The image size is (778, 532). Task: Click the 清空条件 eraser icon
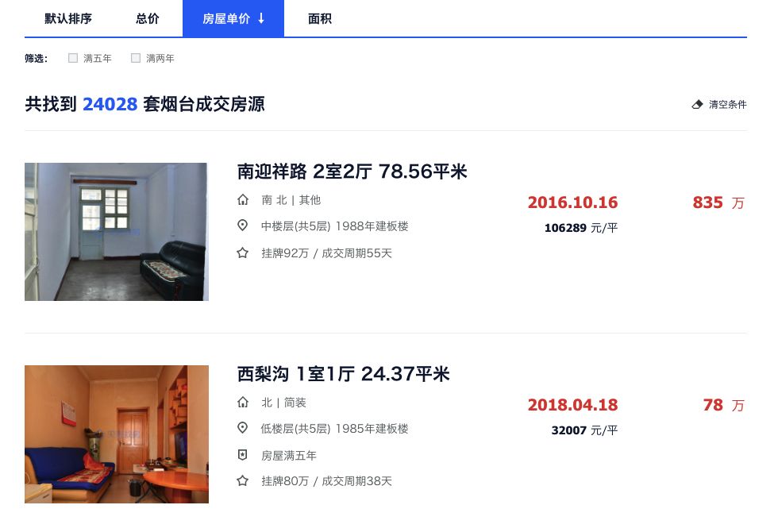click(x=697, y=104)
